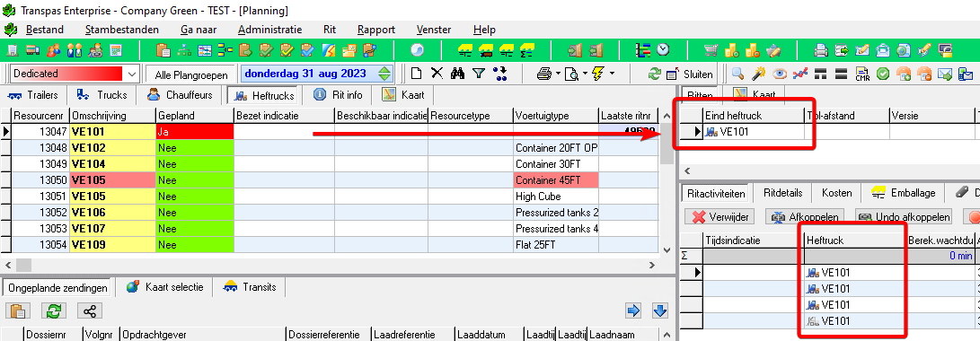Expand the lightning bolt dropdown arrow
This screenshot has height=341, width=980.
point(611,74)
